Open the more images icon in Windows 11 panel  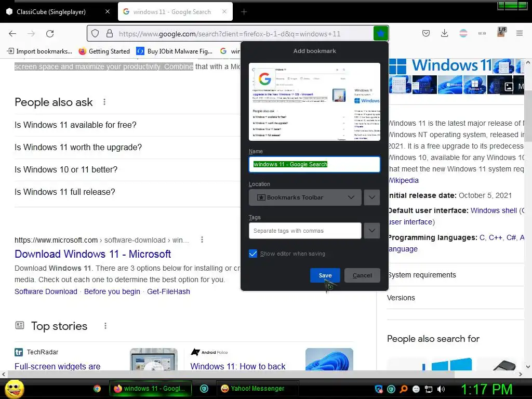[x=509, y=87]
